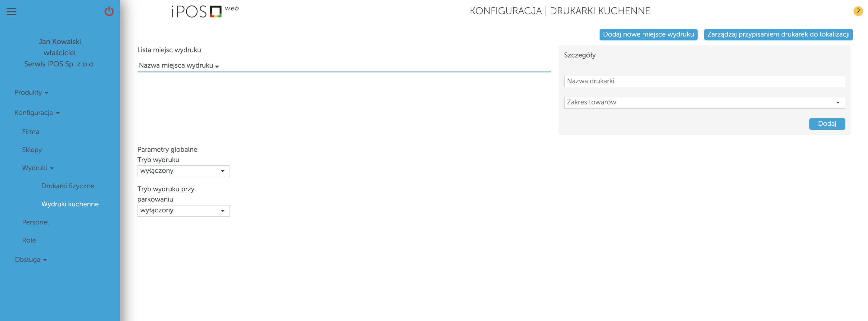Go to the Personel section

pyautogui.click(x=35, y=222)
